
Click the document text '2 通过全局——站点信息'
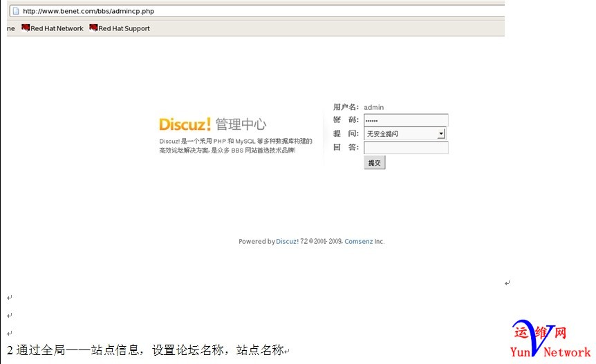(x=72, y=349)
